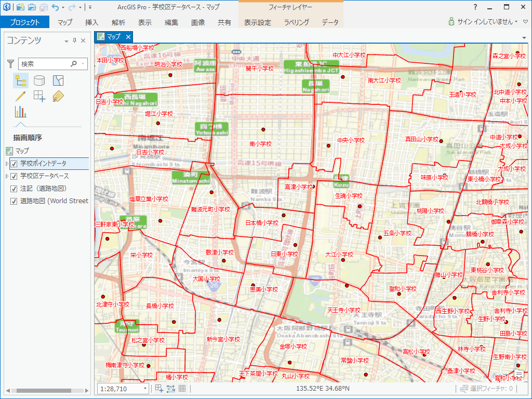
Task: Select List By Snapping view
Action: 39,96
